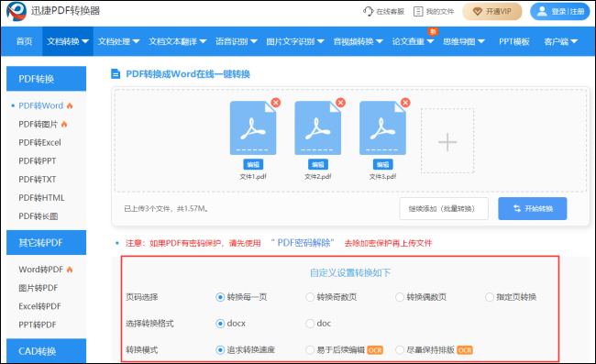Select PDF转PPT in sidebar
596x364 pixels.
38,161
